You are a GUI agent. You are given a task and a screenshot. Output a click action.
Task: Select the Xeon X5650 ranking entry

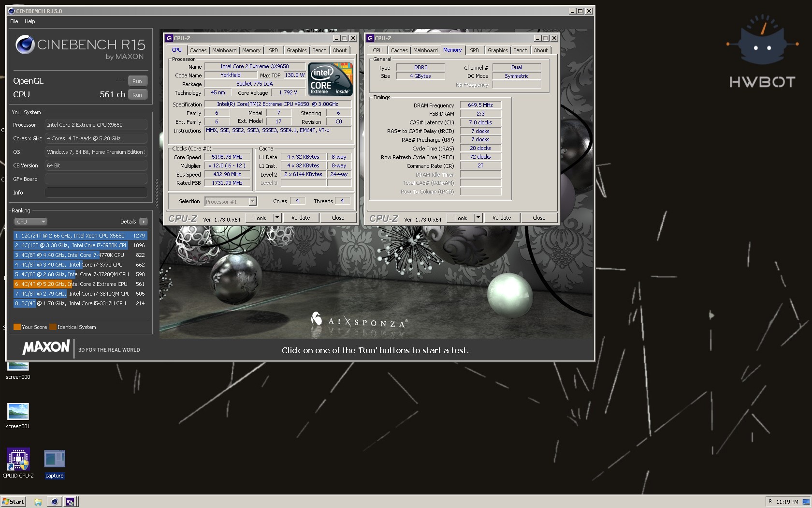(80, 236)
